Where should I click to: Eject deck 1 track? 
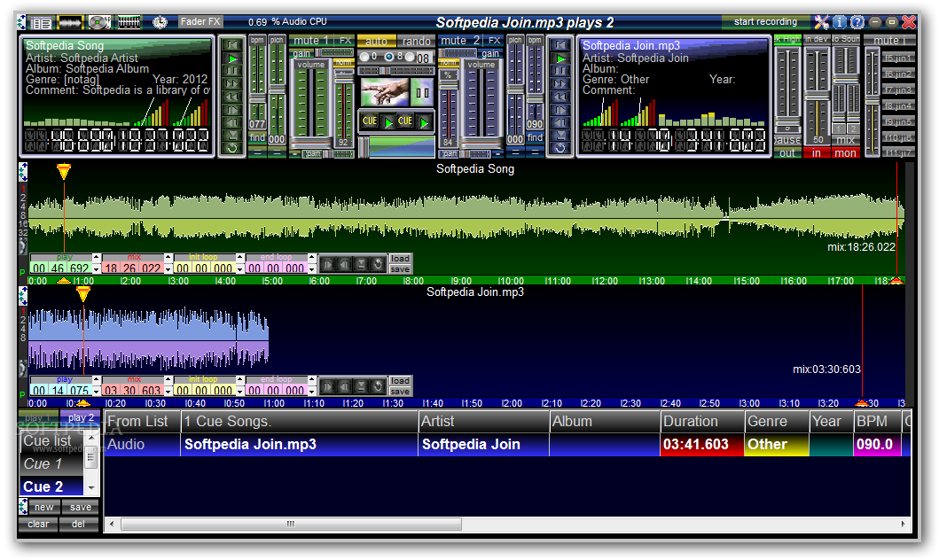pos(232,136)
